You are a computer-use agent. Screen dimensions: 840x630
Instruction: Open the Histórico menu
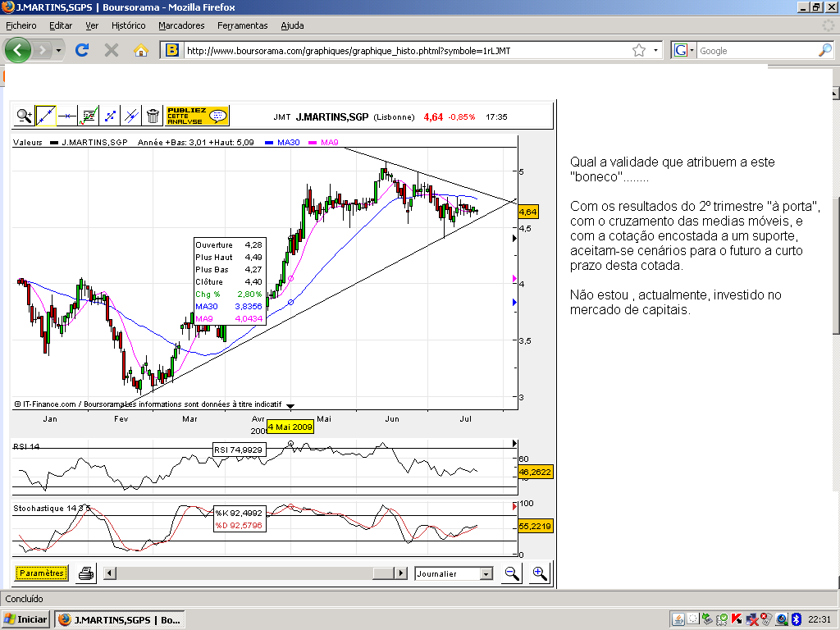tap(129, 25)
